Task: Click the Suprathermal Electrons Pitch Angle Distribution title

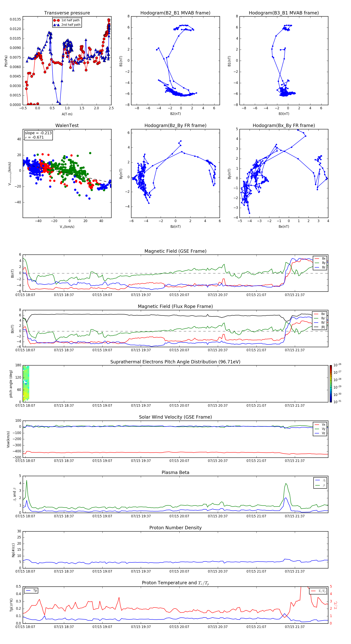Action: [x=175, y=362]
